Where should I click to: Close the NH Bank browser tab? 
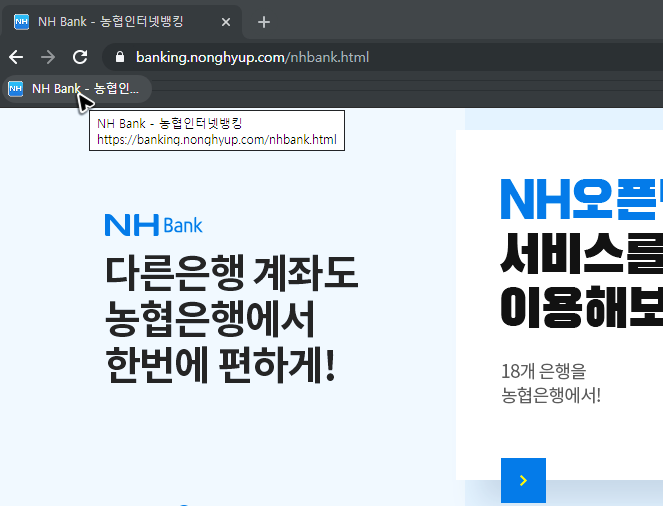pos(226,22)
